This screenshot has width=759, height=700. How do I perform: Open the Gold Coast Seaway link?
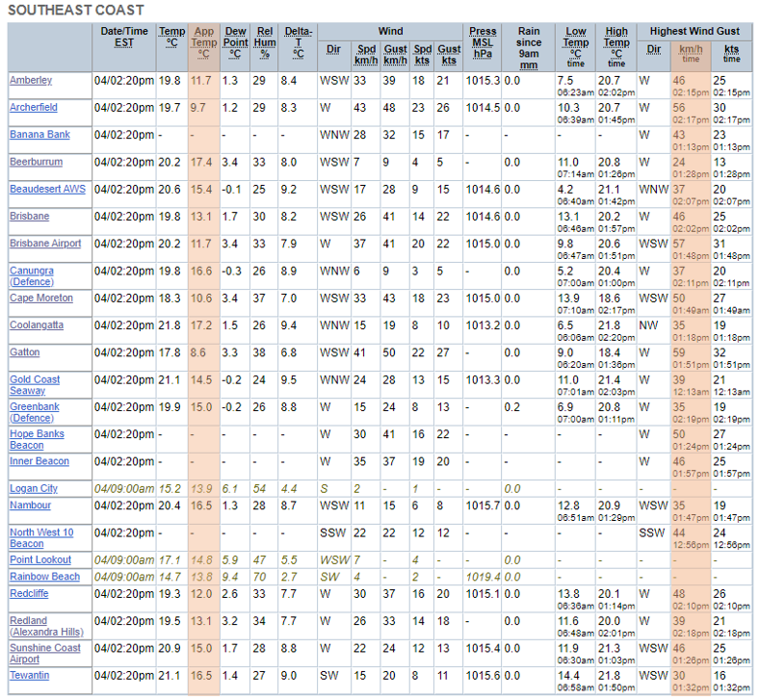pyautogui.click(x=35, y=385)
